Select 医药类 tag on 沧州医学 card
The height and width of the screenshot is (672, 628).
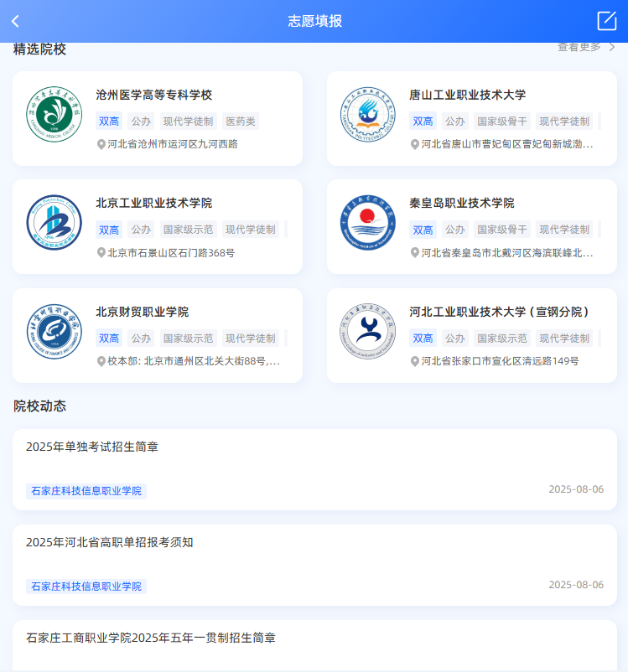240,121
